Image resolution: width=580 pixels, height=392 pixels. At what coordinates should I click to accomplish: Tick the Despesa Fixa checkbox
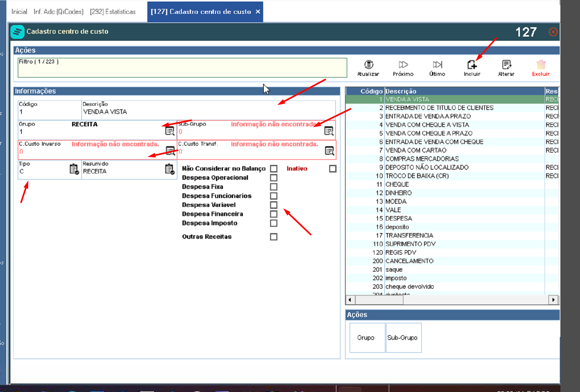click(274, 187)
